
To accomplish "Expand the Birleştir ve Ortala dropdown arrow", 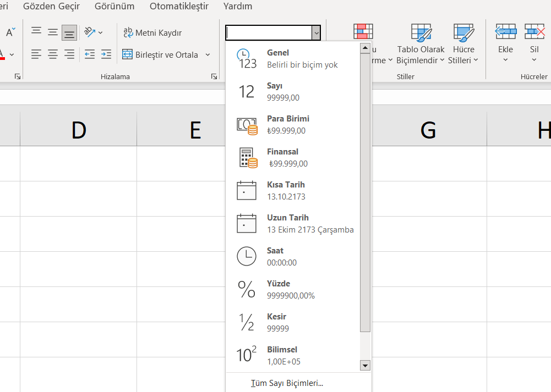I will tap(208, 55).
